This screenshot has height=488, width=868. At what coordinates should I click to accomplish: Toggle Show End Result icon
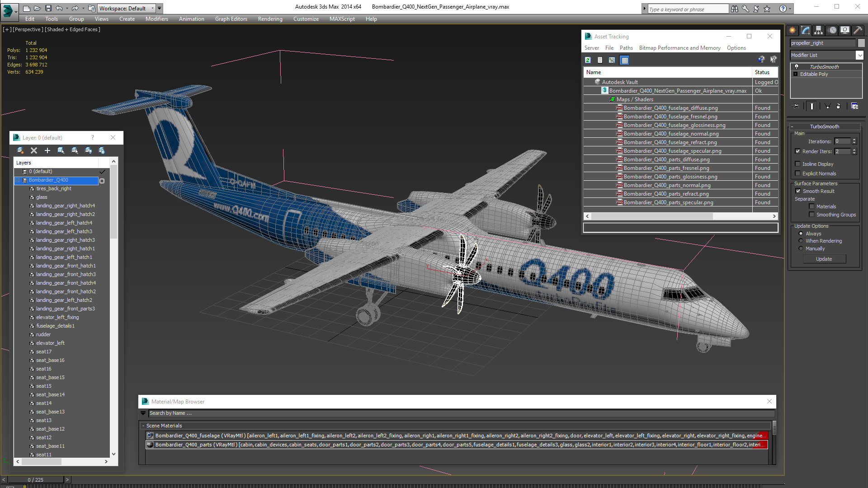tap(812, 106)
